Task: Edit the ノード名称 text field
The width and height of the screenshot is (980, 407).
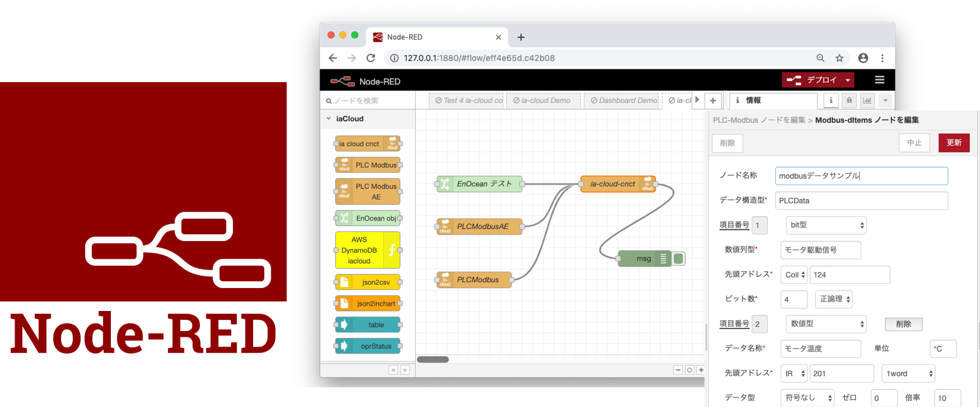Action: pyautogui.click(x=862, y=176)
